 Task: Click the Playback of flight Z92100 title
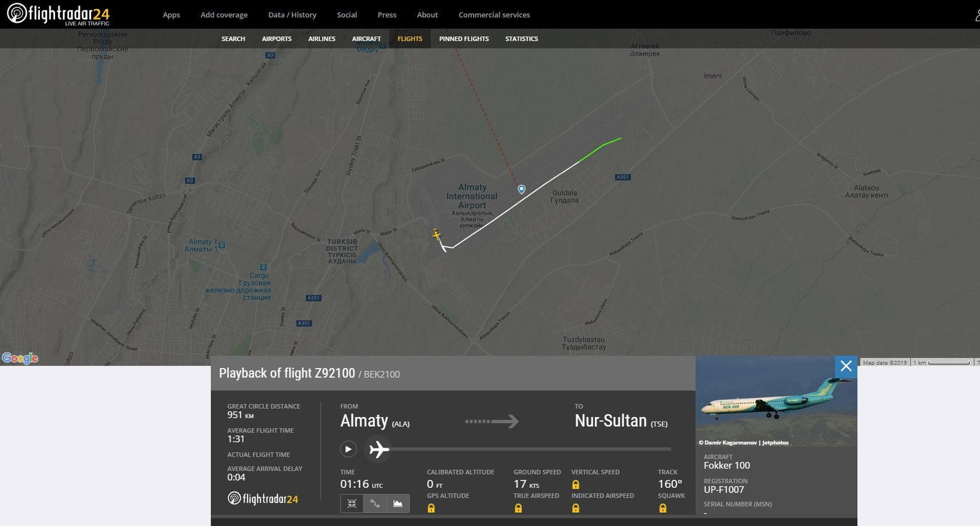[x=287, y=373]
